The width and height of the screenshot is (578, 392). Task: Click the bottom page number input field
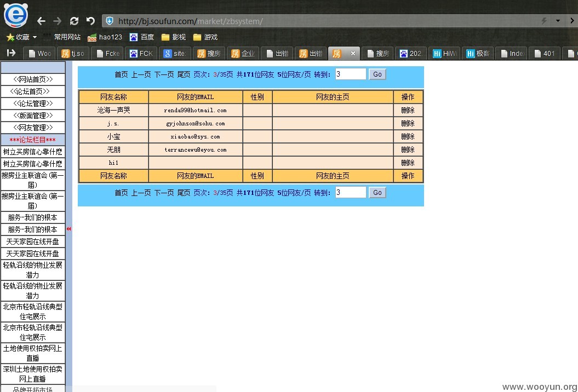click(351, 192)
